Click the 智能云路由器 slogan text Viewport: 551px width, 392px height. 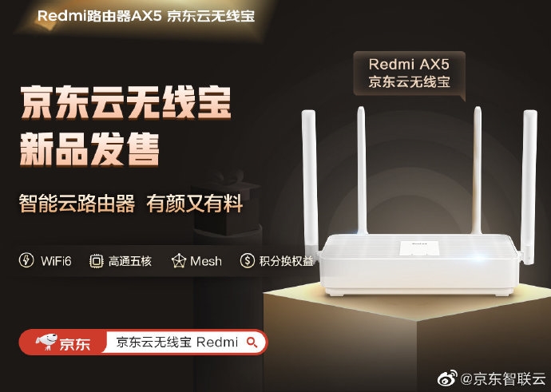[77, 204]
